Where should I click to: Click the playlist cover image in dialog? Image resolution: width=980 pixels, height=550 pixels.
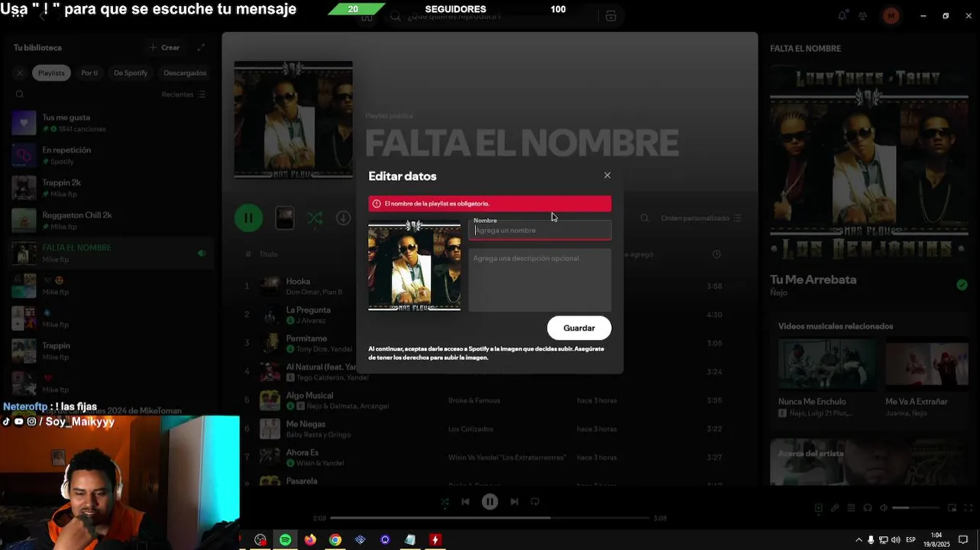pos(414,266)
